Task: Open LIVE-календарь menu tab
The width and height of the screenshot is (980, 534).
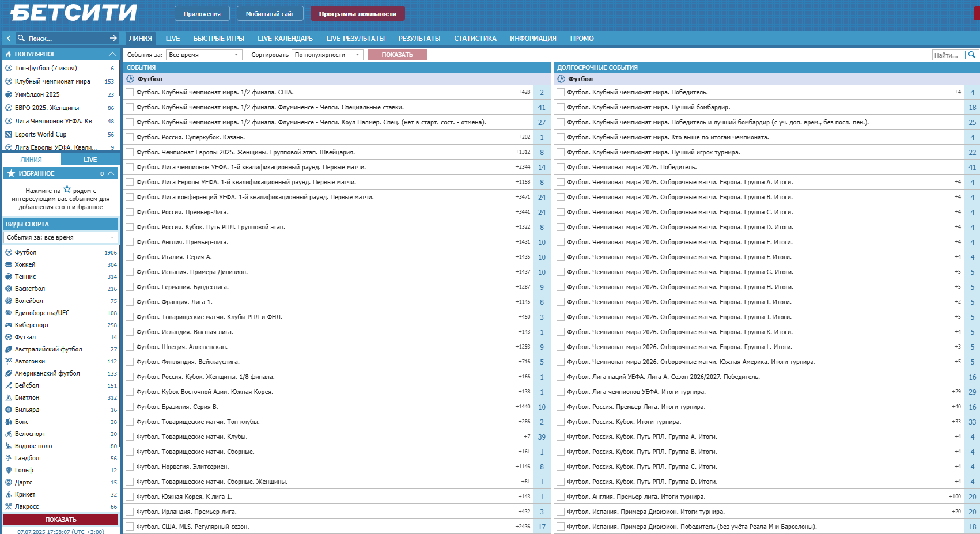Action: tap(285, 39)
